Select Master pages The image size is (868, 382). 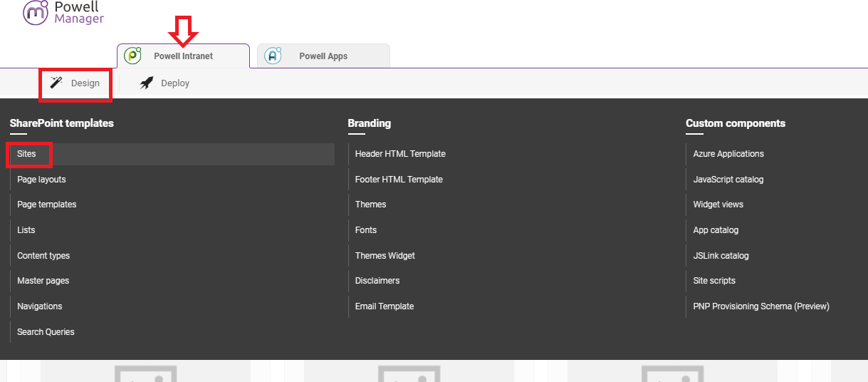coord(43,281)
